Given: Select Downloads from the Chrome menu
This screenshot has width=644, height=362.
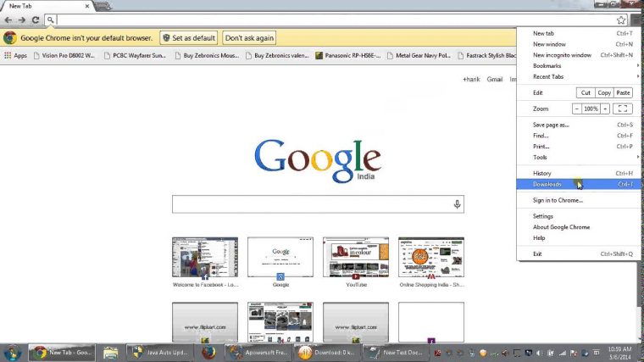Looking at the screenshot, I should pos(547,184).
